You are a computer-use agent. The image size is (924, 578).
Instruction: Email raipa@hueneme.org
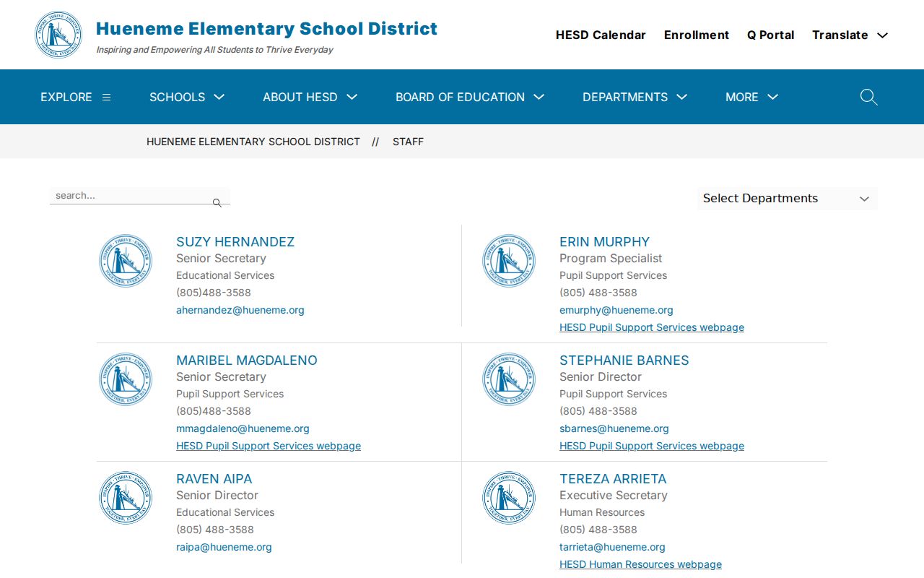pyautogui.click(x=224, y=547)
